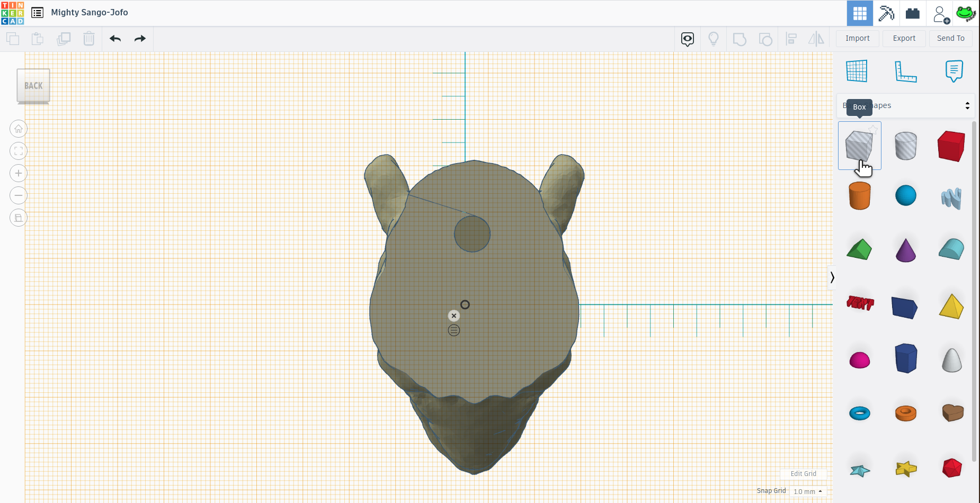Invite collaborators with add-person icon

point(941,14)
